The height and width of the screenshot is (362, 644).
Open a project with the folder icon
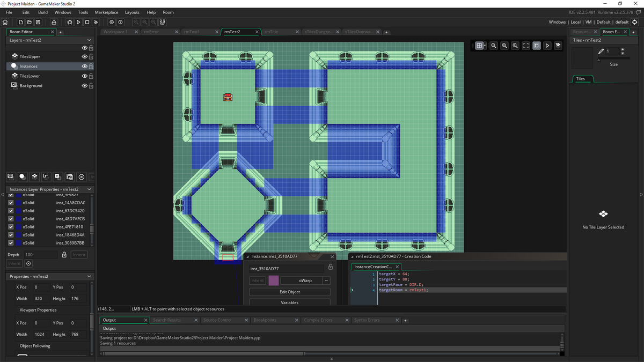[x=29, y=22]
